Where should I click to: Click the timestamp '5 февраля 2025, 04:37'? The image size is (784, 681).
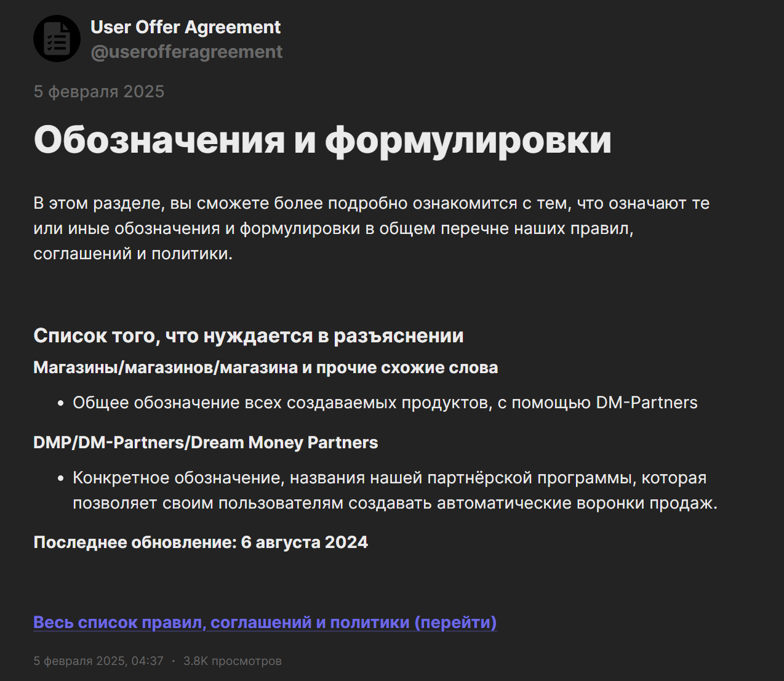(98, 661)
